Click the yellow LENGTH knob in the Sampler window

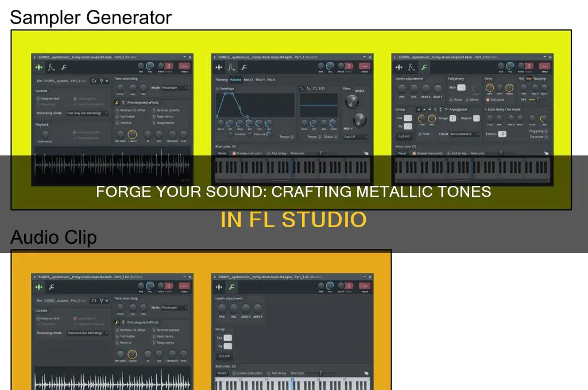pyautogui.click(x=132, y=134)
